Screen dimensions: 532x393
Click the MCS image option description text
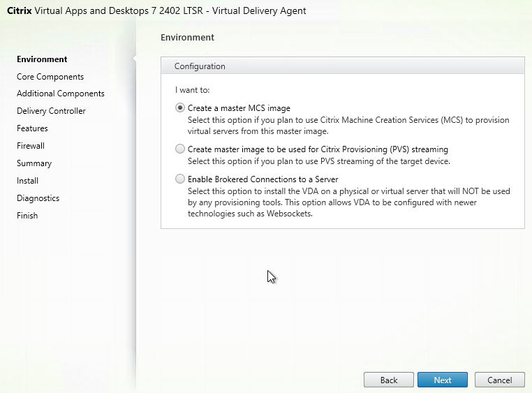[348, 126]
